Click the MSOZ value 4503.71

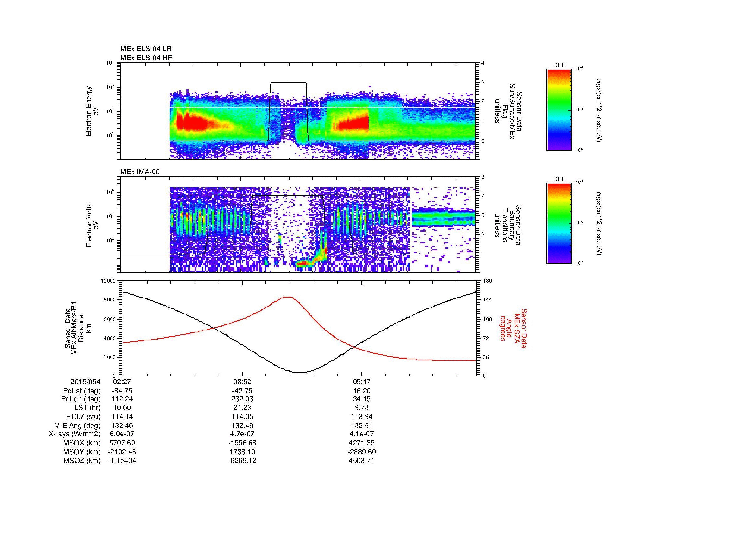pos(362,461)
